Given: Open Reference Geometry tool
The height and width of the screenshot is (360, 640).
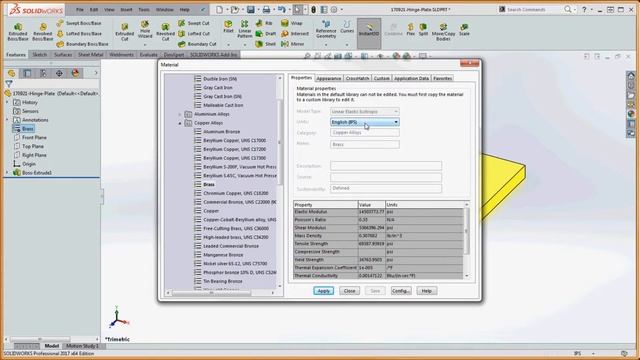Looking at the screenshot, I should click(x=326, y=29).
